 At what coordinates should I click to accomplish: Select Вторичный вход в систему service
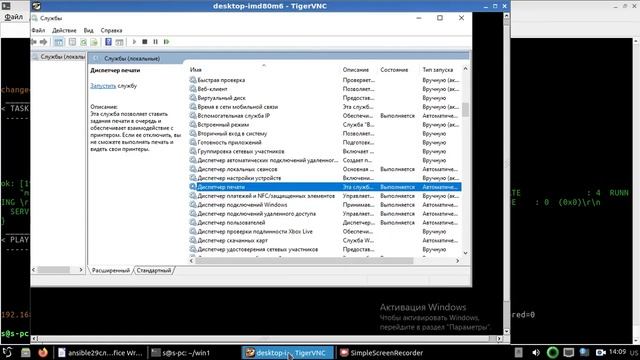(232, 133)
